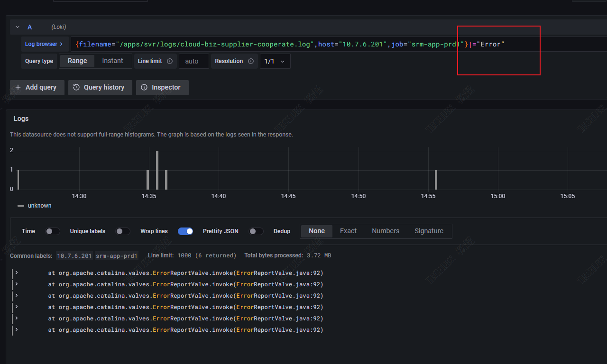Expand the fourth ErrorReportValve log row
Viewport: 607px width, 364px height.
point(17,307)
